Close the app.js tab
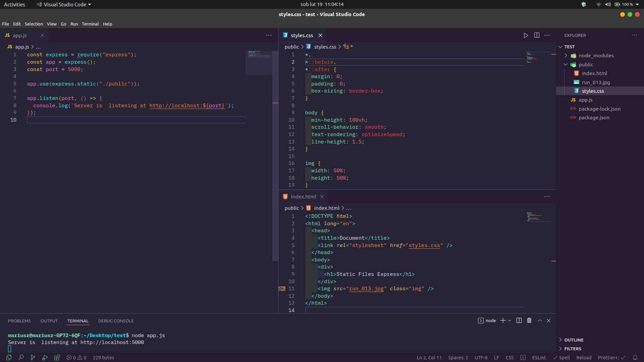The image size is (644, 362). pyautogui.click(x=42, y=36)
